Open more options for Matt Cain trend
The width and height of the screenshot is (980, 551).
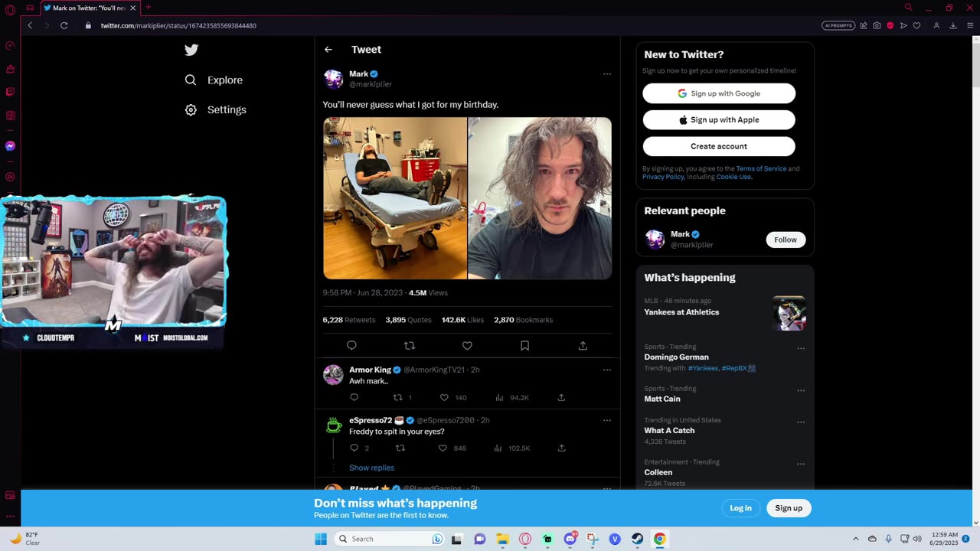(801, 390)
